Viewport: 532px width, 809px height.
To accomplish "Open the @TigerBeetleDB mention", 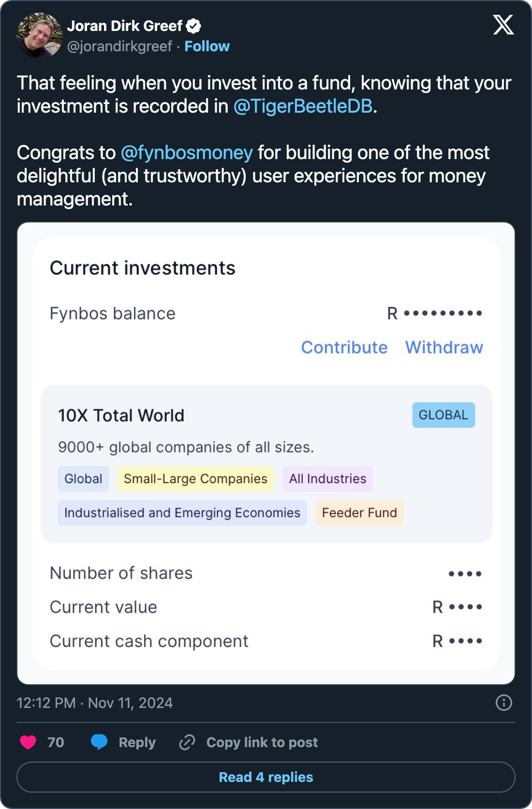I will (x=303, y=106).
